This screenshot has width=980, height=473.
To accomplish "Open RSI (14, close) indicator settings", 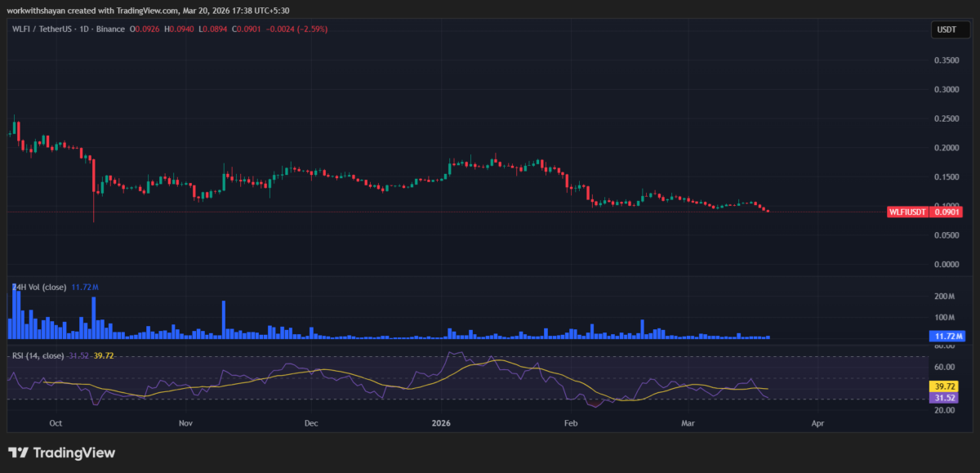I will (x=38, y=355).
